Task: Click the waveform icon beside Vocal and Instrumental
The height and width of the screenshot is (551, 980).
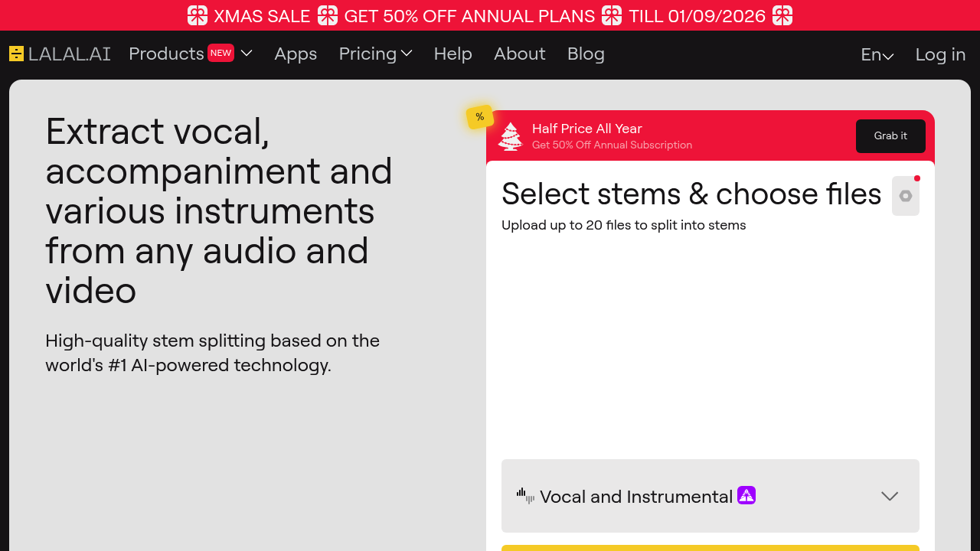Action: point(525,496)
